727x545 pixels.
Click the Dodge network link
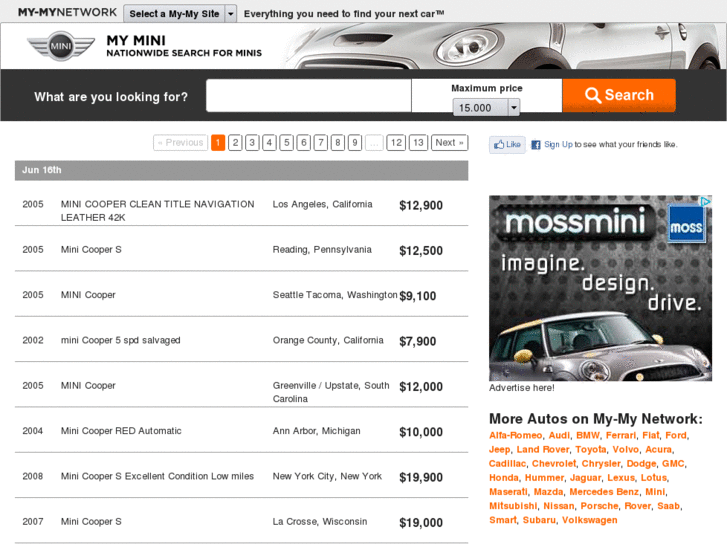coord(641,464)
